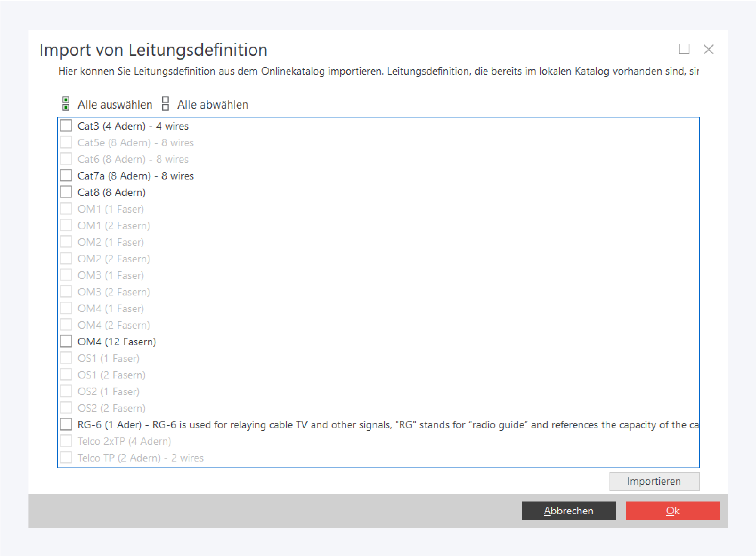Click the Alle auswählen icon

pyautogui.click(x=66, y=104)
